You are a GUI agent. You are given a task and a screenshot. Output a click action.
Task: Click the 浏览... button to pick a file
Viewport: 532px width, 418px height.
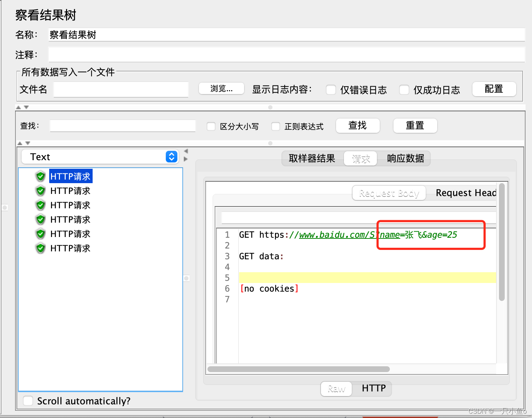[x=221, y=89]
